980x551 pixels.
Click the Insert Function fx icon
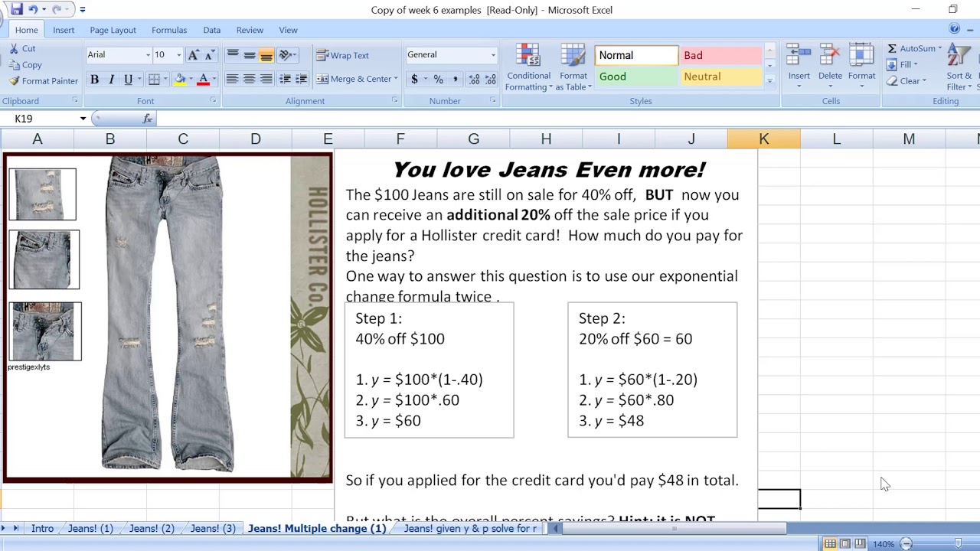click(148, 119)
